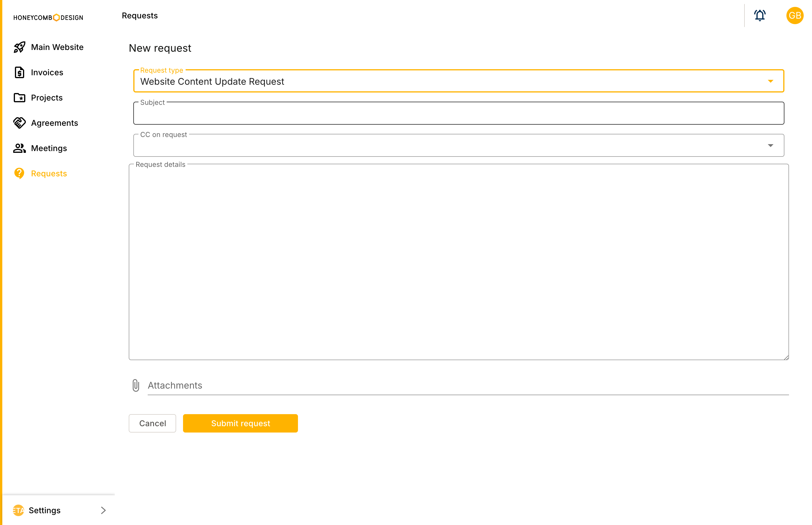Select the Requests menu label
The height and width of the screenshot is (525, 812).
[49, 173]
